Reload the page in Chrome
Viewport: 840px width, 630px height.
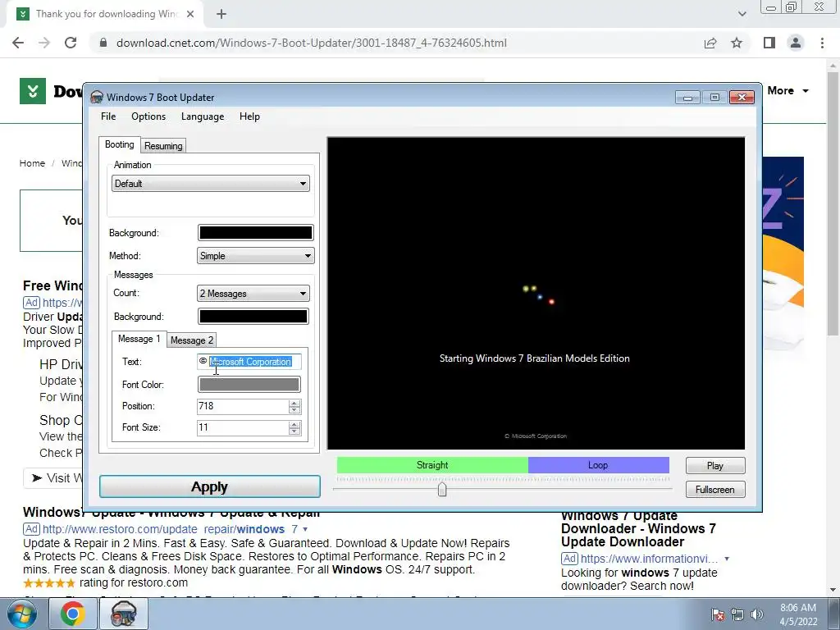pyautogui.click(x=71, y=43)
